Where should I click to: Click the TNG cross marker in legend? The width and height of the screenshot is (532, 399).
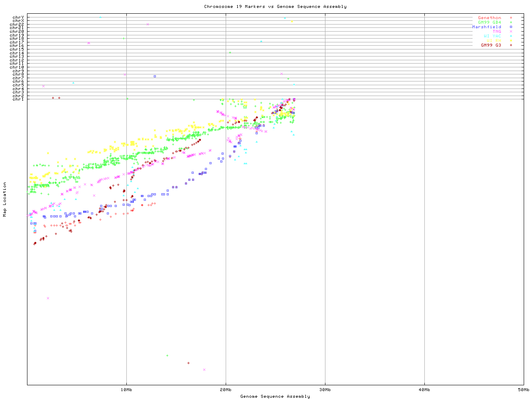pos(511,32)
